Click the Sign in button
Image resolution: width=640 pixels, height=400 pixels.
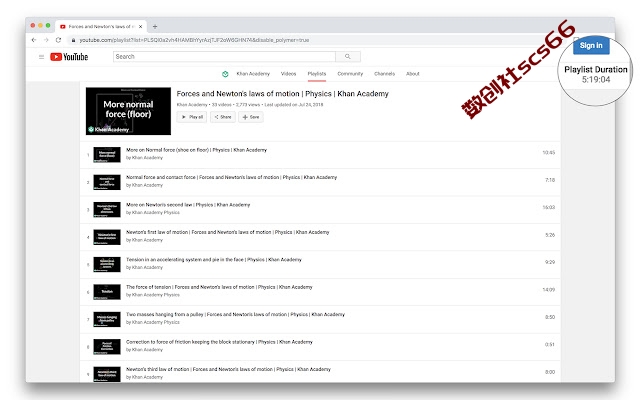tap(591, 45)
